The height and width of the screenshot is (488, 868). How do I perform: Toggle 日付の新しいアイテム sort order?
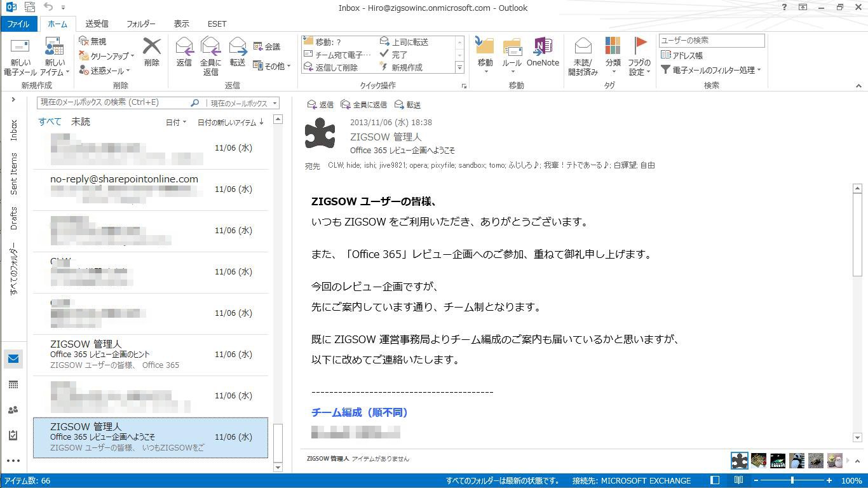[231, 123]
